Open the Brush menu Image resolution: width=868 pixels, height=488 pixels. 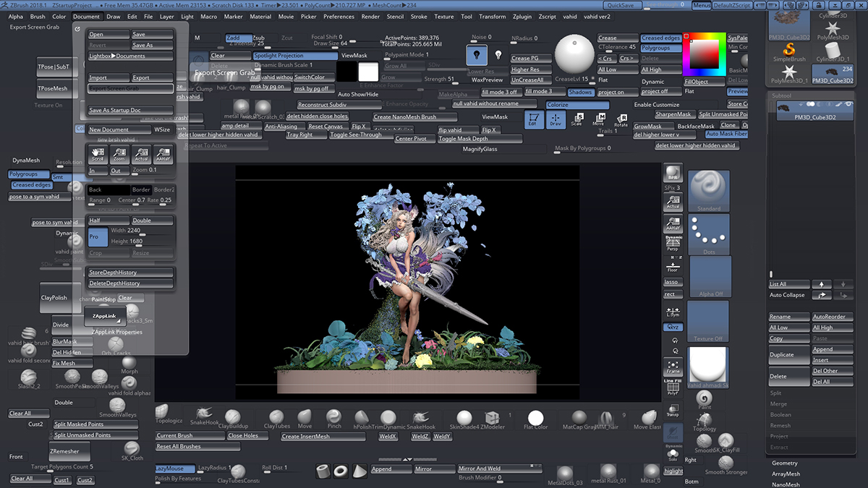38,16
